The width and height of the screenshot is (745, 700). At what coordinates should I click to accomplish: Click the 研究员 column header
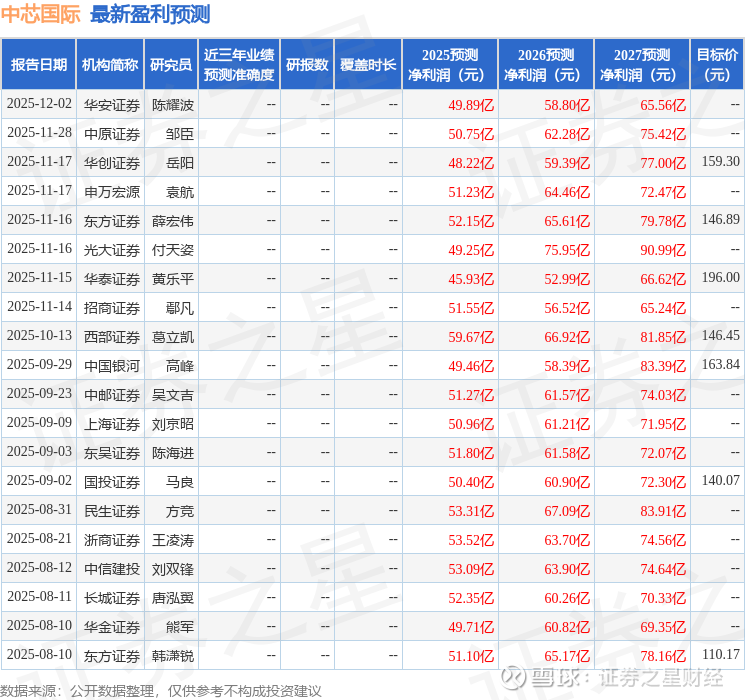pos(171,65)
